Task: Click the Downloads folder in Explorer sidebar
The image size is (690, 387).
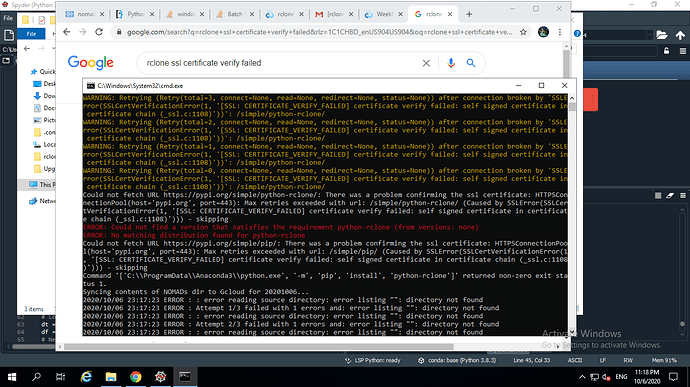Action: click(44, 96)
